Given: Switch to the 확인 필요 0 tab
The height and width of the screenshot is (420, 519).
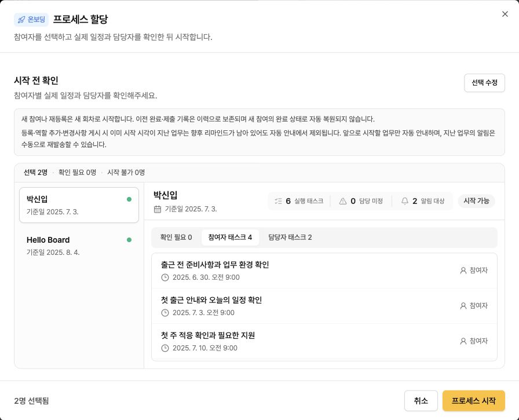Looking at the screenshot, I should [176, 238].
